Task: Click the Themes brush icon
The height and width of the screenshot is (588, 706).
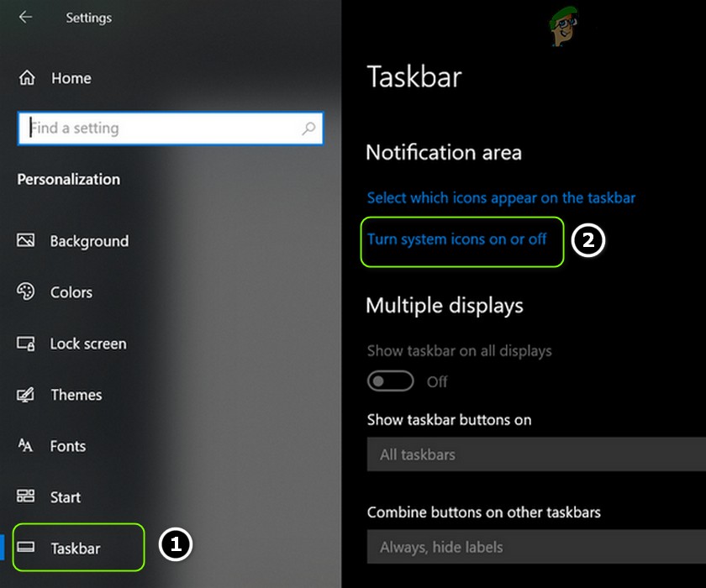Action: 26,395
